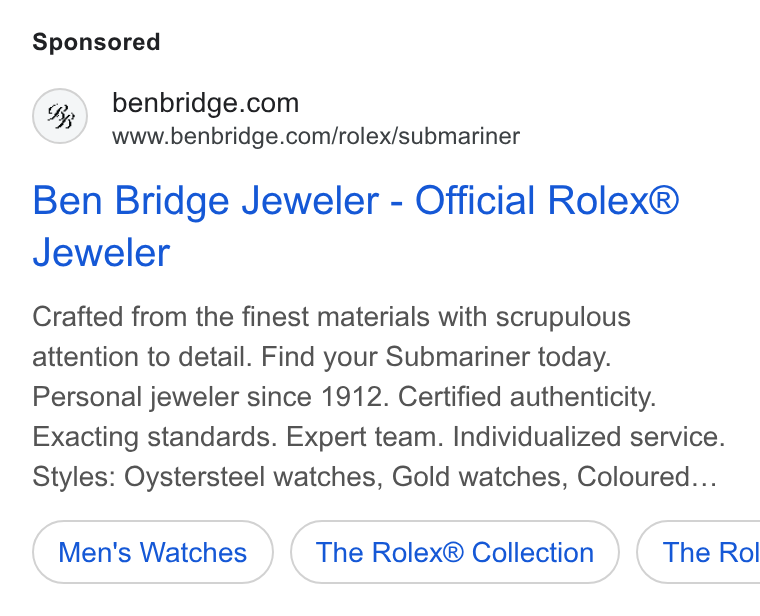Click 'Ben Bridge' words in headline
Image resolution: width=760 pixels, height=616 pixels.
pos(130,201)
